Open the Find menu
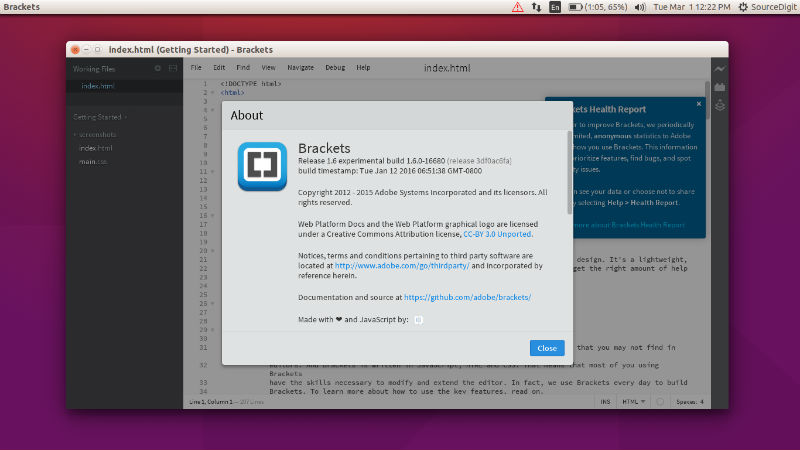The width and height of the screenshot is (800, 450). tap(243, 68)
